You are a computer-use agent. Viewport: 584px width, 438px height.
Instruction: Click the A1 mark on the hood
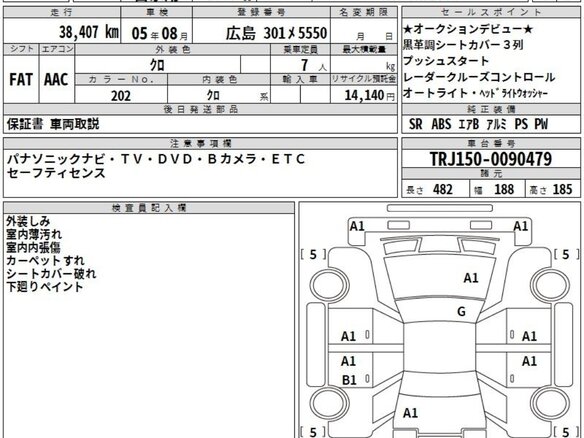(471, 278)
